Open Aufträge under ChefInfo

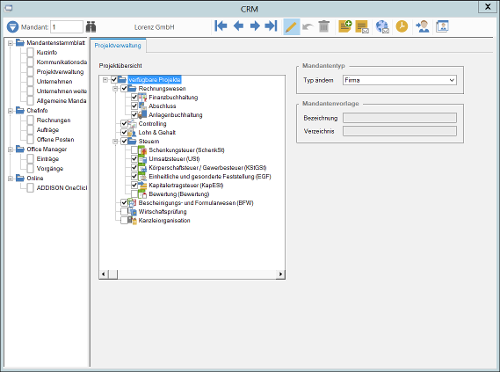click(48, 130)
